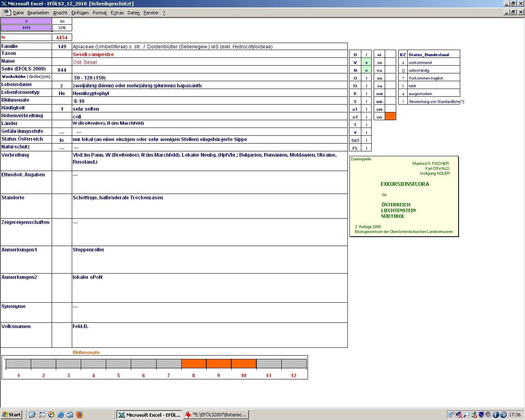Image resolution: width=525 pixels, height=420 pixels.
Task: Select the name 'Ost- Sesel' cell
Action: coord(210,62)
